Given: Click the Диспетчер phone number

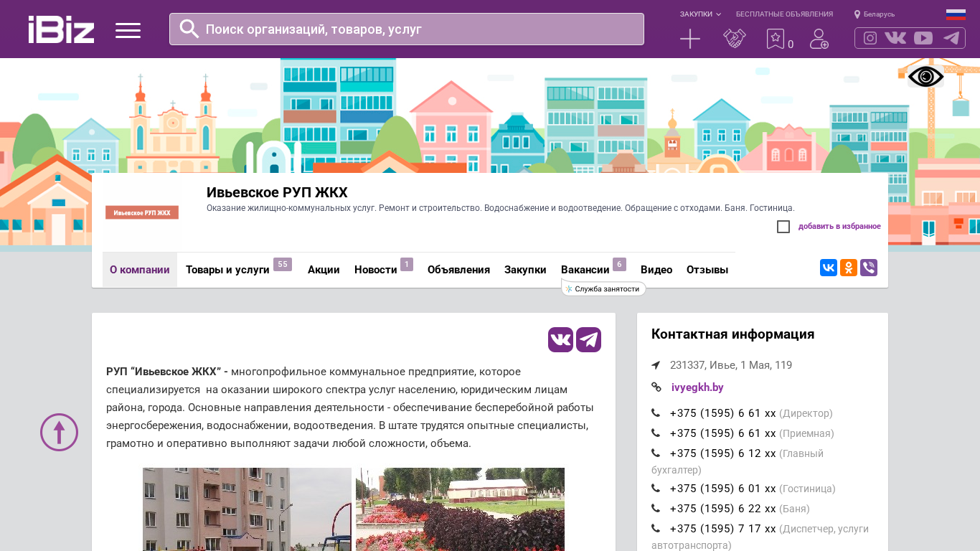Looking at the screenshot, I should point(722,529).
